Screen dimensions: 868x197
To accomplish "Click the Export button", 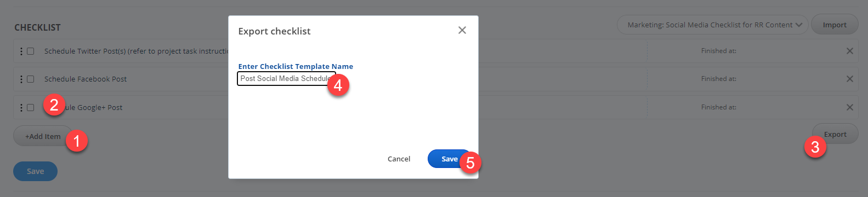I will (835, 134).
